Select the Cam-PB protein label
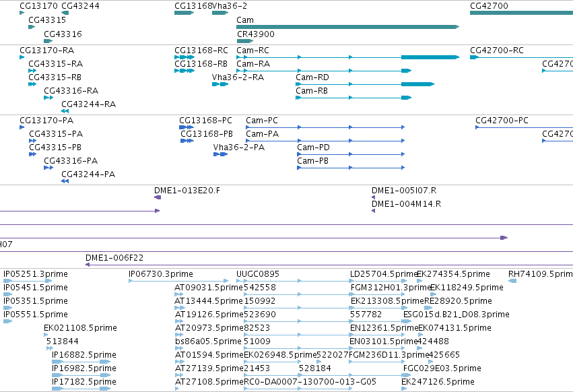The width and height of the screenshot is (573, 392). pyautogui.click(x=313, y=161)
